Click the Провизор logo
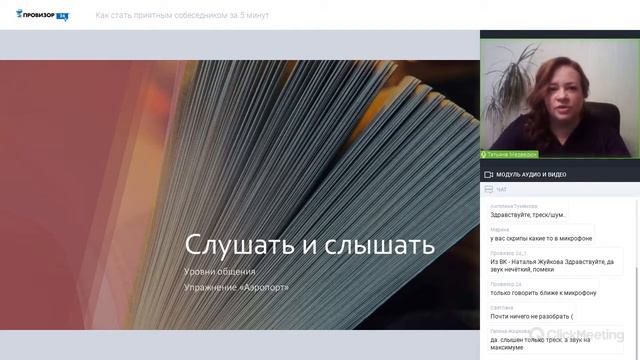640x360 pixels. [42, 15]
